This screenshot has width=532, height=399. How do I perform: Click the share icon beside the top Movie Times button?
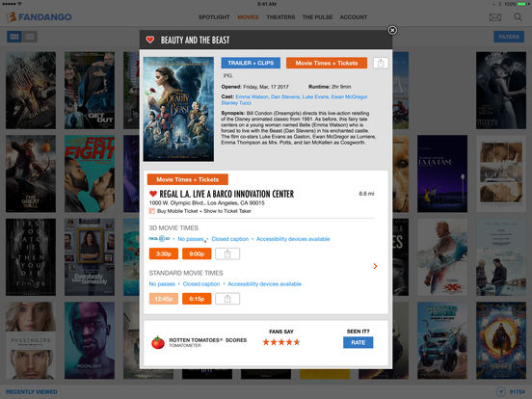coord(381,63)
